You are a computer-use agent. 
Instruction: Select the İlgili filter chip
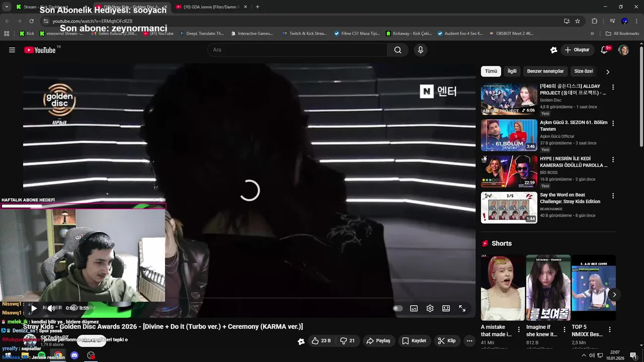coord(512,71)
